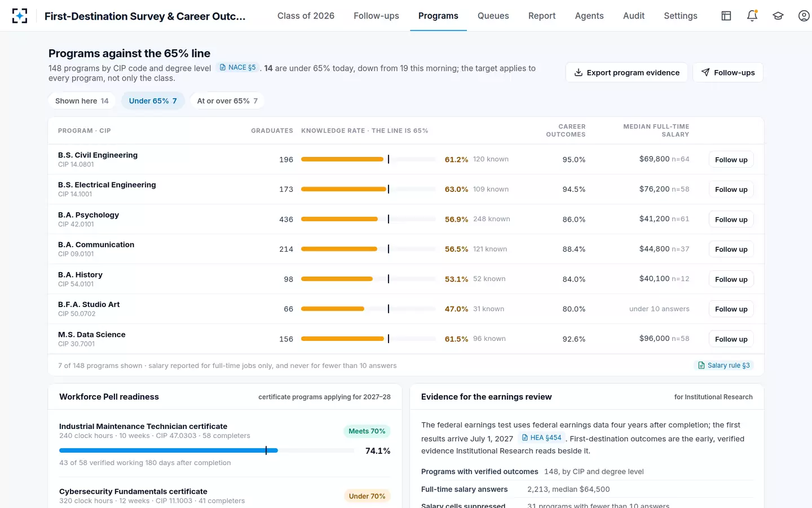Click the Cybersecurity Fundamentals certificate title
Screen dimensions: 812x508
coord(133,492)
